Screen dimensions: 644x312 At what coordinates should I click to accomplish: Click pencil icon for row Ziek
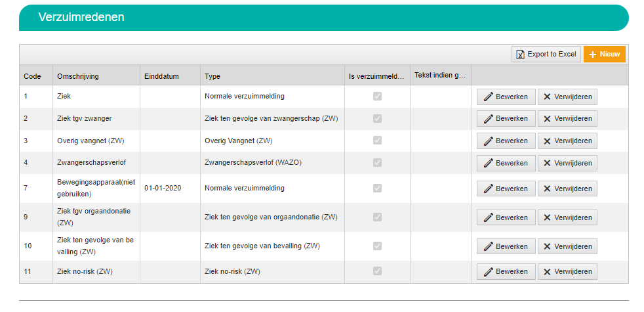coord(489,97)
